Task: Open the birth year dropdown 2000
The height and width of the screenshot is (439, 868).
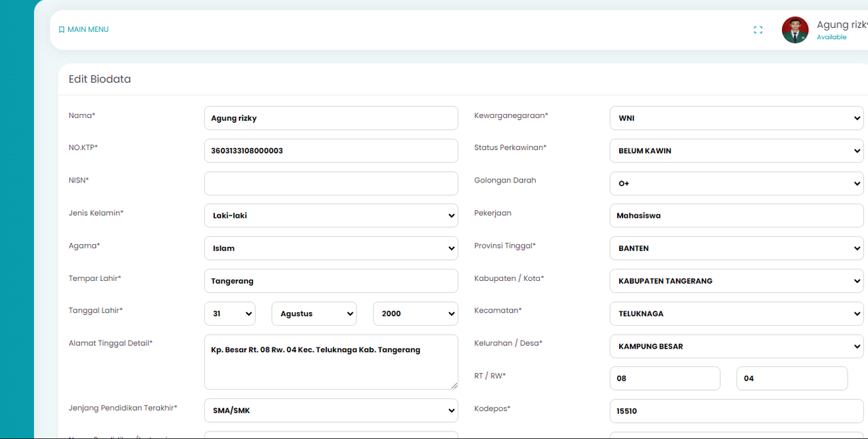Action: [416, 313]
